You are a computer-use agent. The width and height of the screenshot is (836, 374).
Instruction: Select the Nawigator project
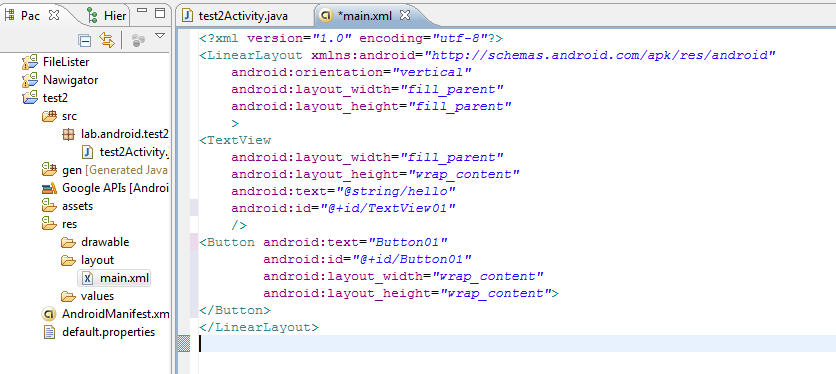tap(70, 80)
